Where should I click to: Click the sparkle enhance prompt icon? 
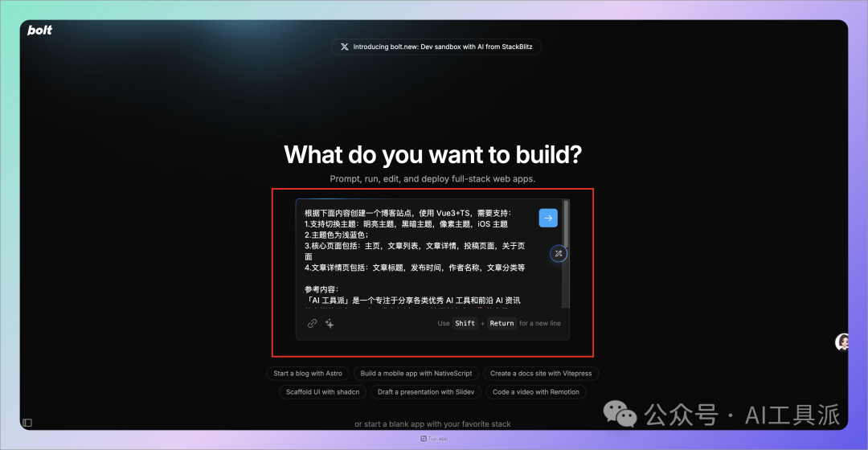tap(330, 323)
